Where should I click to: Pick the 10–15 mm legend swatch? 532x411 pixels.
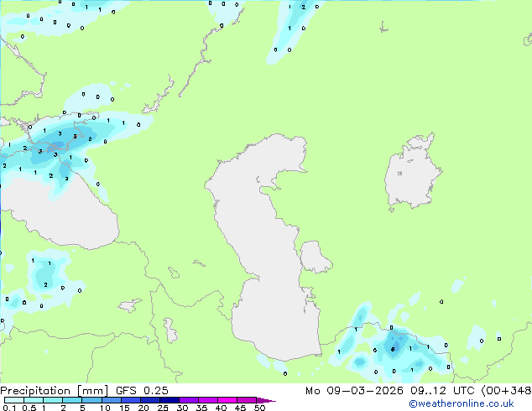(111, 400)
